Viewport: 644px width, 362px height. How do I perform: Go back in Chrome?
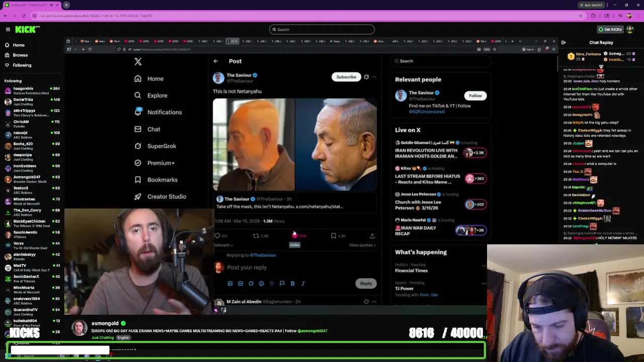6,16
